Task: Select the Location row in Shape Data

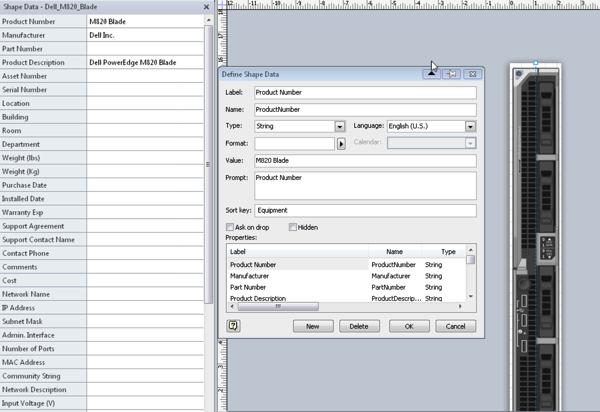Action: point(102,103)
